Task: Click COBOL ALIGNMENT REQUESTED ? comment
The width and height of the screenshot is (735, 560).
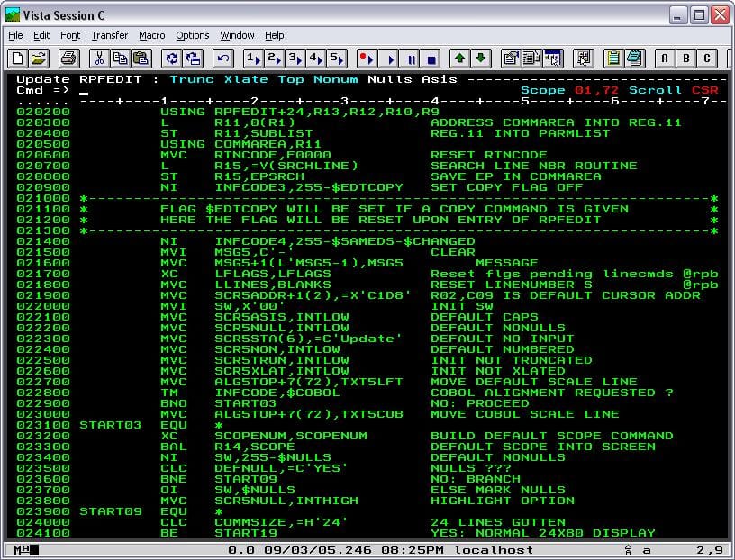Action: coord(552,393)
